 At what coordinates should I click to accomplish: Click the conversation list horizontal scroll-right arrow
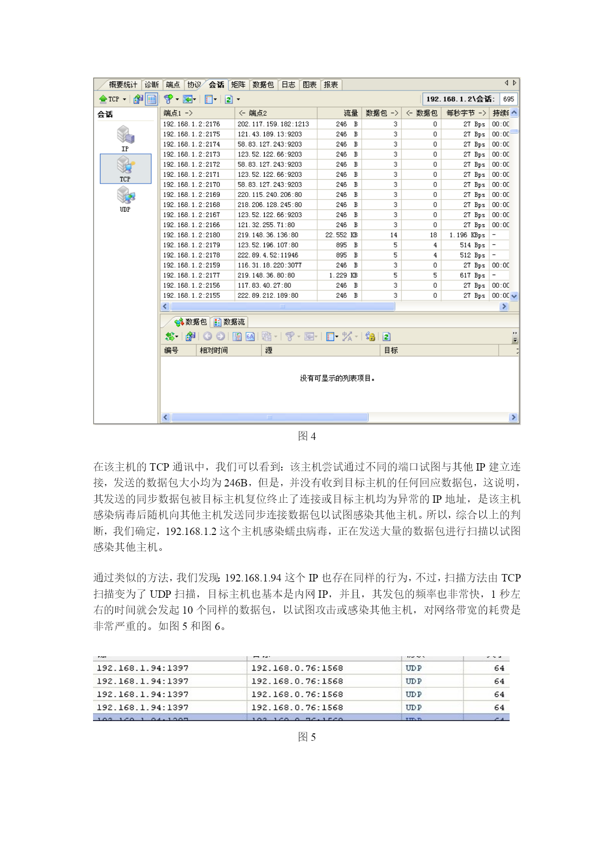tap(504, 306)
